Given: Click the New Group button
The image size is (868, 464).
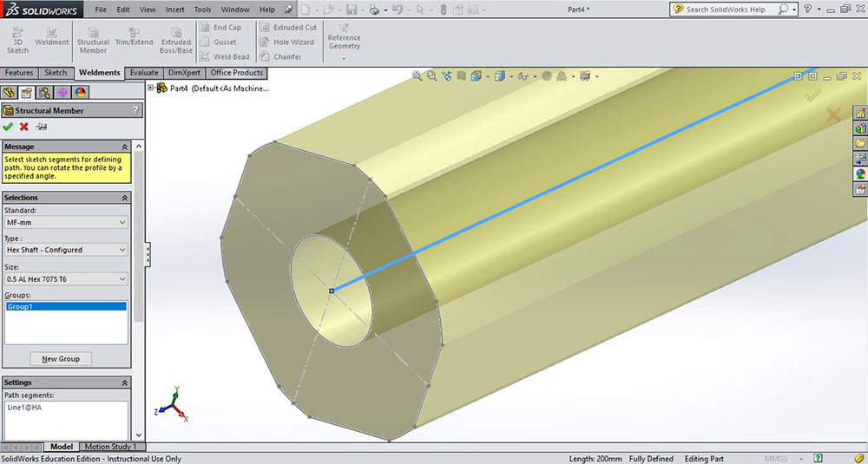Looking at the screenshot, I should click(x=61, y=359).
